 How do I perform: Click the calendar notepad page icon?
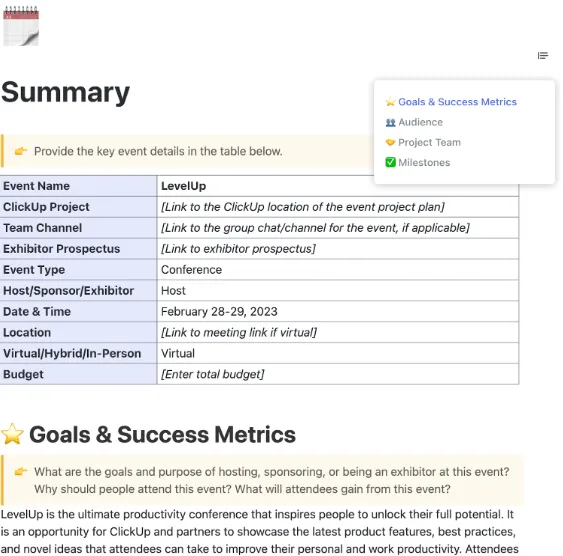pyautogui.click(x=21, y=26)
